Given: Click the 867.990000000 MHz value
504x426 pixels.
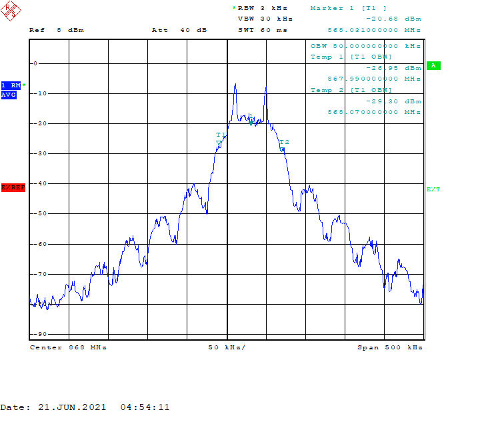Looking at the screenshot, I should 374,79.
